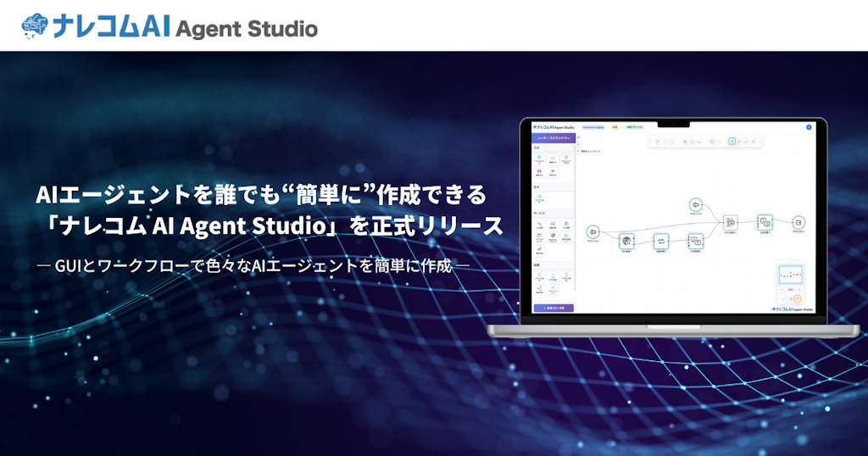Click the ナレコムAI Agent Studio logo at top-left

170,27
